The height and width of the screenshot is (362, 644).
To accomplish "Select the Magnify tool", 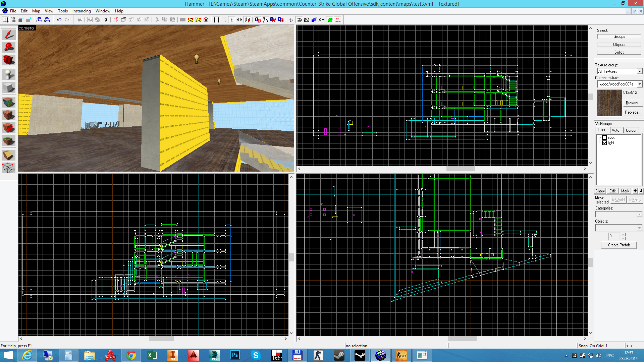I will click(9, 47).
